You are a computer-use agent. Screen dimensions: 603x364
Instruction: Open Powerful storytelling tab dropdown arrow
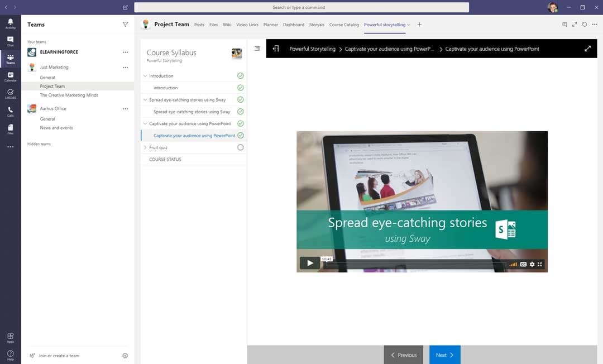coord(409,25)
